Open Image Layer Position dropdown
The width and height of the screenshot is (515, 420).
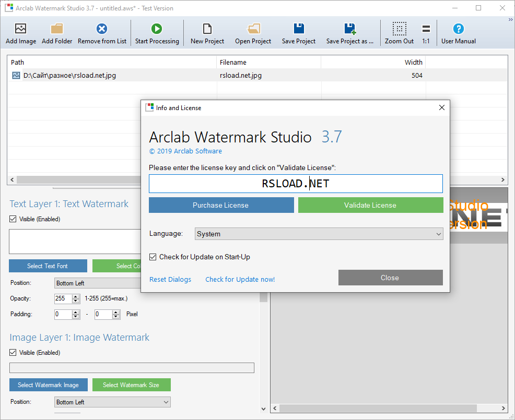click(112, 402)
